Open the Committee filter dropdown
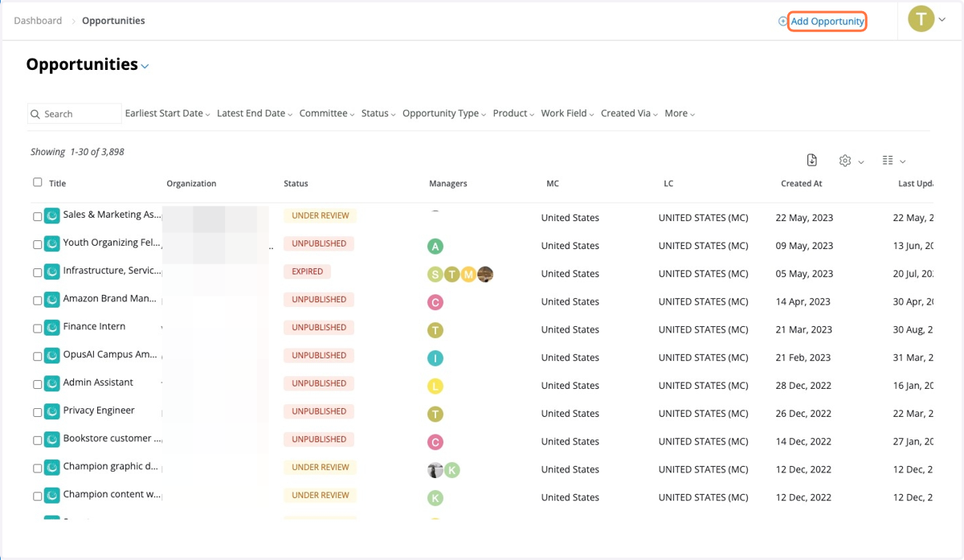This screenshot has height=560, width=964. click(327, 113)
